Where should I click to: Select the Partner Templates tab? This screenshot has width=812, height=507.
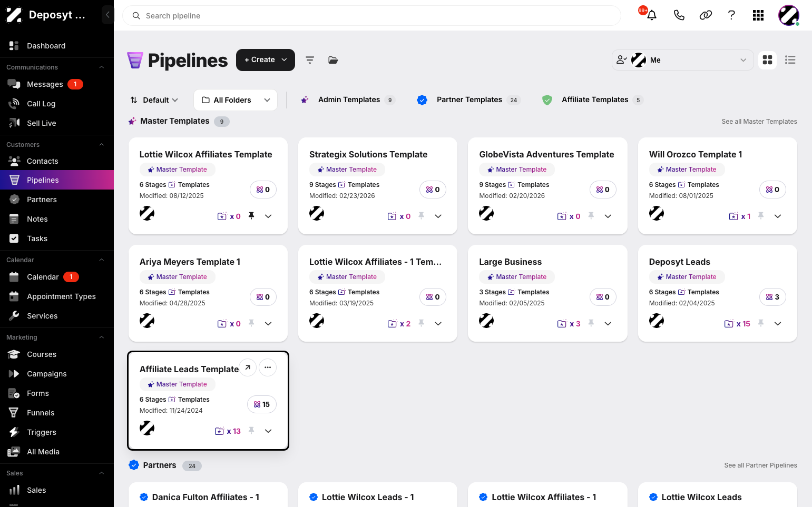click(468, 100)
